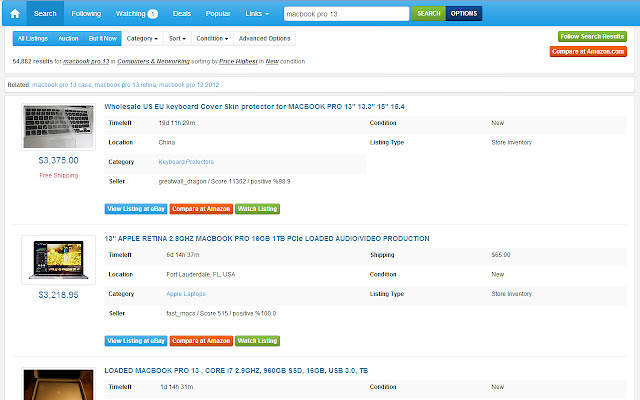Click the China location value
This screenshot has height=400, width=640.
[167, 142]
